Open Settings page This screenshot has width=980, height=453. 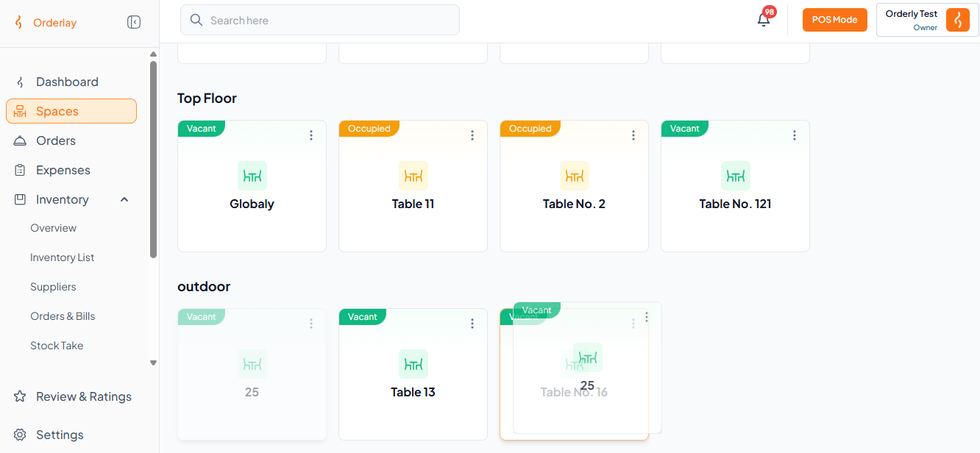[60, 435]
